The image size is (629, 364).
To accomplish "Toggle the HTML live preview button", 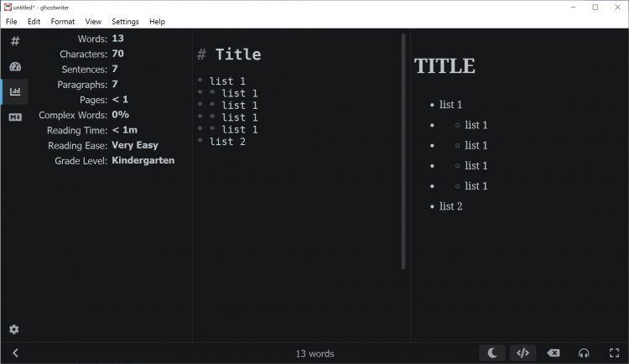I will click(x=522, y=353).
